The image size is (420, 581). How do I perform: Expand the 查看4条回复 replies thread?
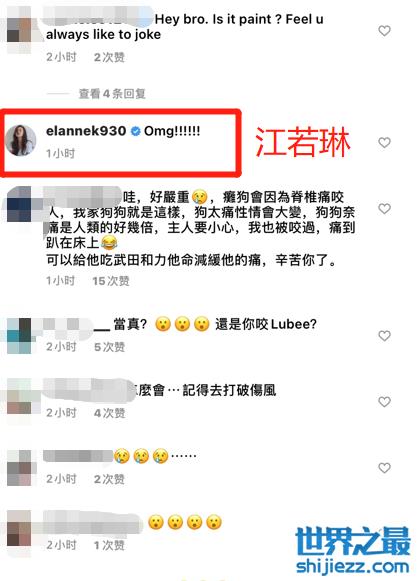[112, 93]
